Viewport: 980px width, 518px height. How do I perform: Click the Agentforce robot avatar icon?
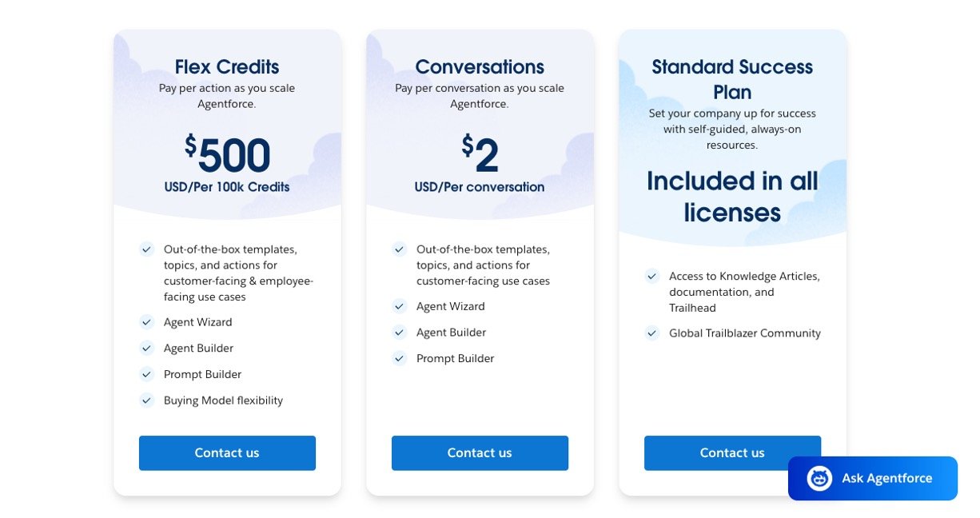(819, 478)
